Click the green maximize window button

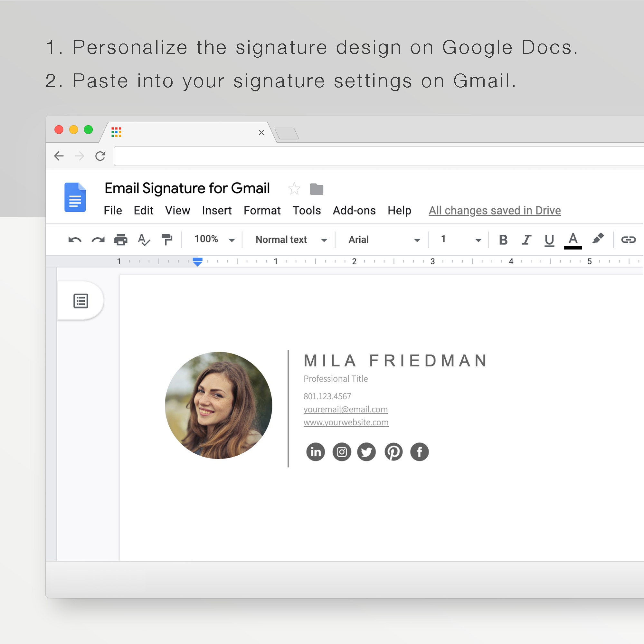pos(88,130)
